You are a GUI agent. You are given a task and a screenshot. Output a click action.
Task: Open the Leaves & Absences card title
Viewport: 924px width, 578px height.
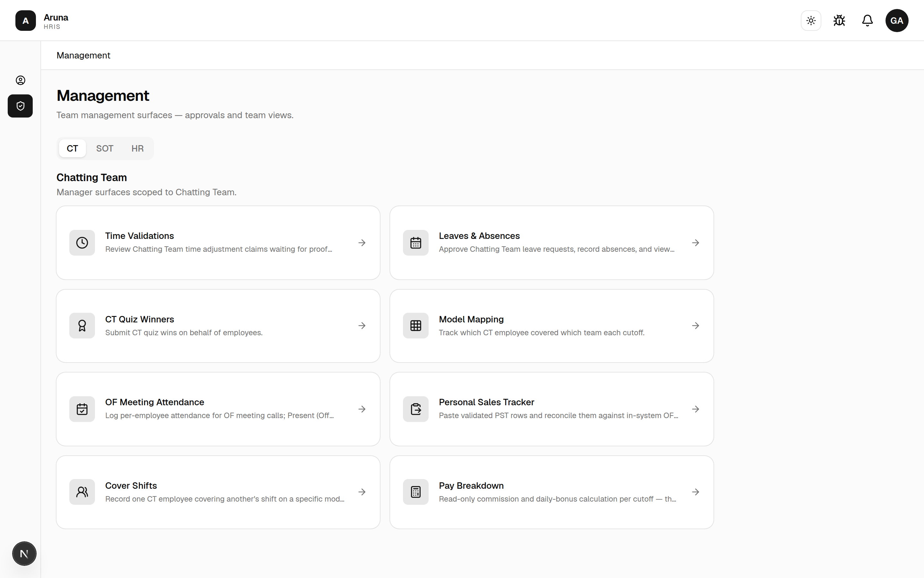pos(479,236)
